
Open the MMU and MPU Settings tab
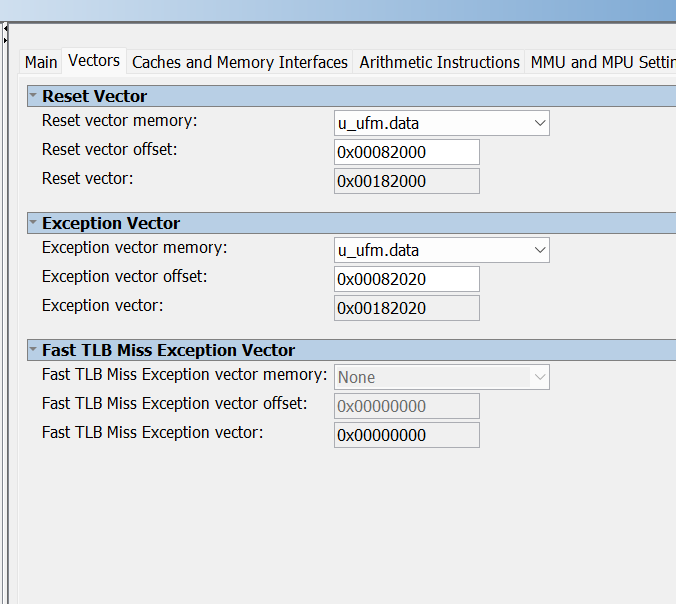tap(602, 62)
